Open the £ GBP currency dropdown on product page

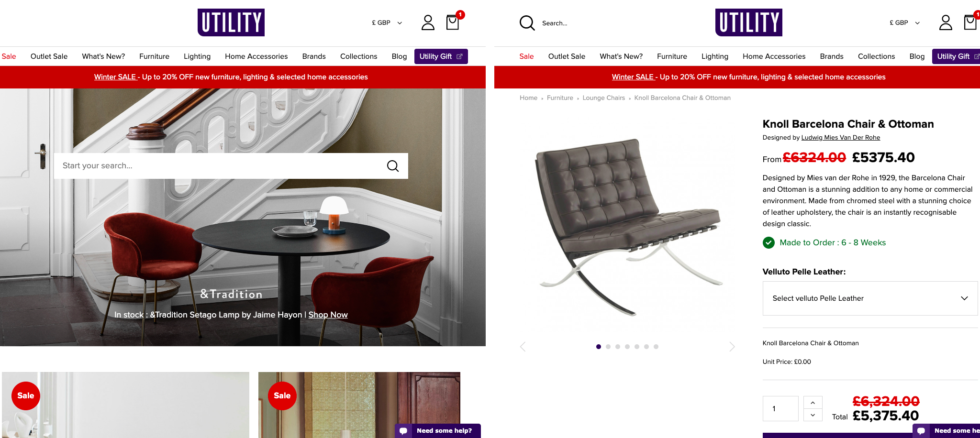coord(905,23)
